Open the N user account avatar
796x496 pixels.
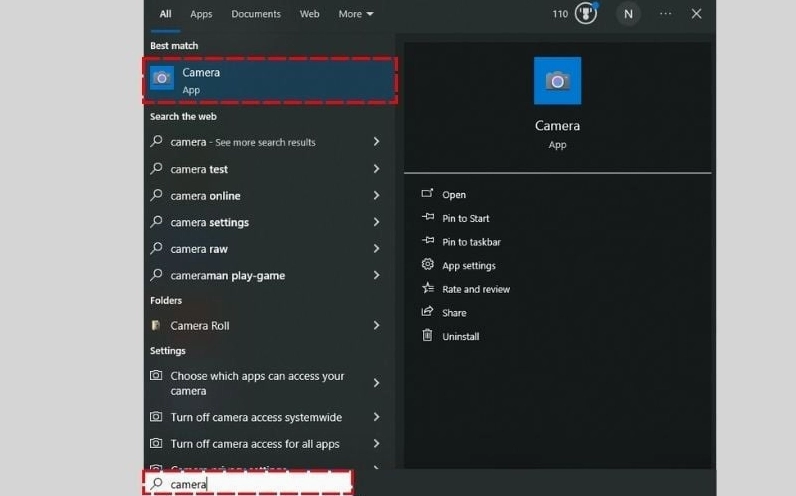pyautogui.click(x=628, y=14)
